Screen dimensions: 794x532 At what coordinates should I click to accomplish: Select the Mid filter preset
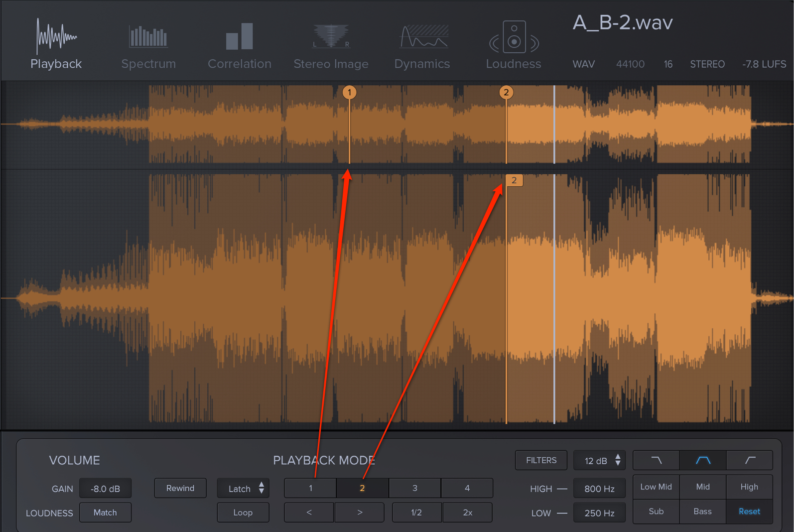click(703, 487)
